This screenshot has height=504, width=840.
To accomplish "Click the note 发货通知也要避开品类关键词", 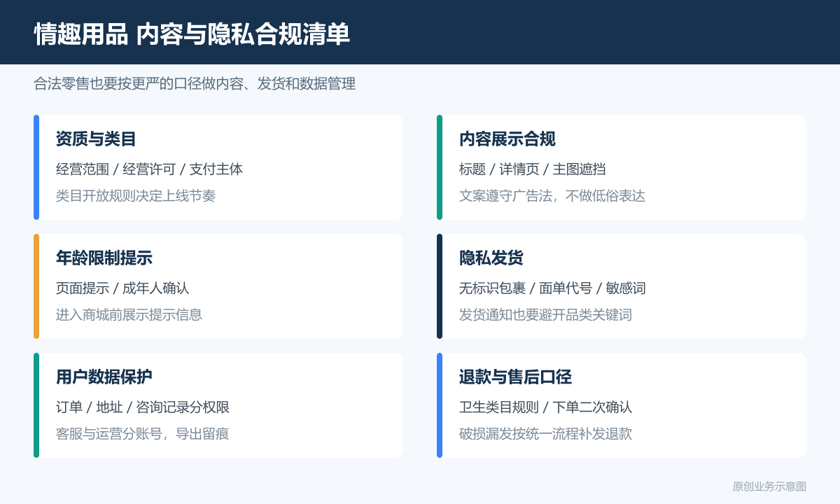I will coord(545,315).
